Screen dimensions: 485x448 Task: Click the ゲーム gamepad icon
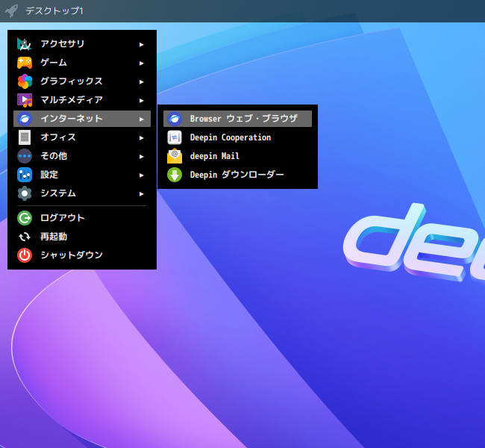(x=25, y=63)
